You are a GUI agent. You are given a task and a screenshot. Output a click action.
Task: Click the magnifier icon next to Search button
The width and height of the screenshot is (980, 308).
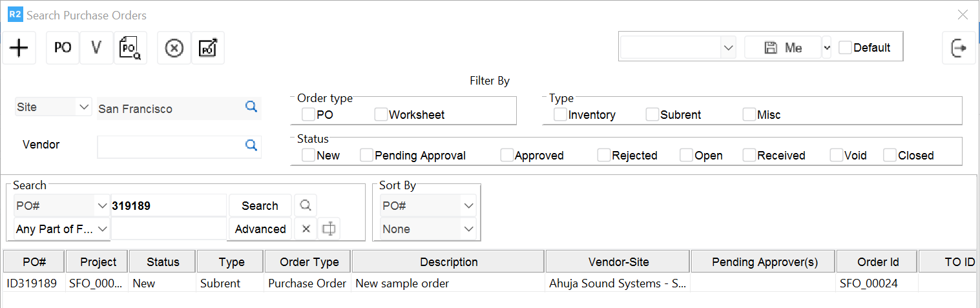(x=306, y=205)
